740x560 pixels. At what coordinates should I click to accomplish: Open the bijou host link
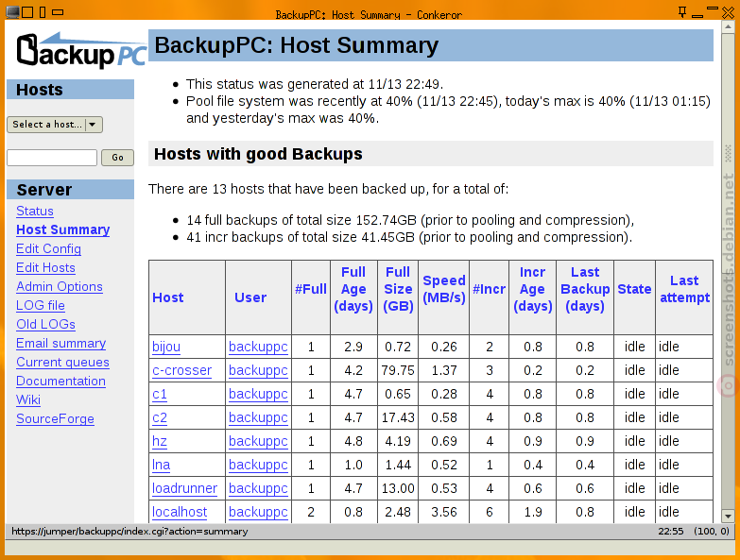tap(166, 347)
